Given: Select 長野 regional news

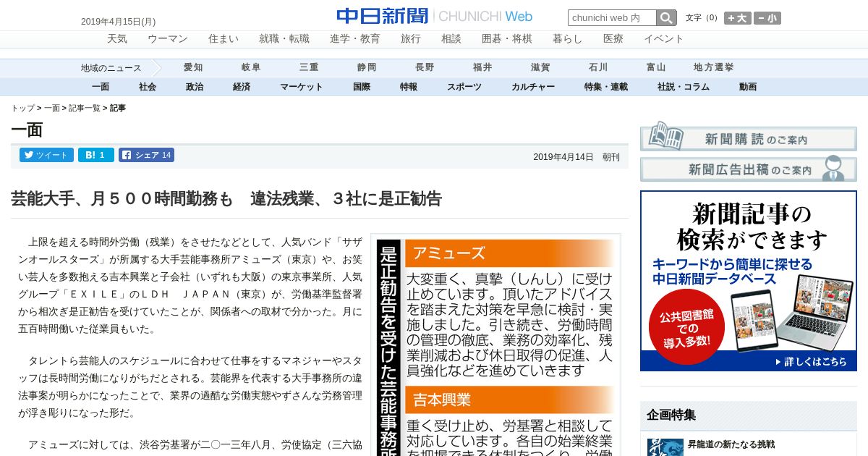Looking at the screenshot, I should [425, 67].
